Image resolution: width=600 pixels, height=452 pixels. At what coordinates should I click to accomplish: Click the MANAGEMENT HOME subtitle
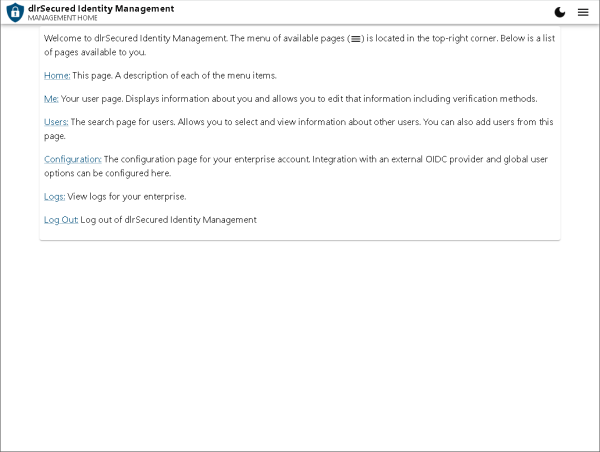point(62,18)
